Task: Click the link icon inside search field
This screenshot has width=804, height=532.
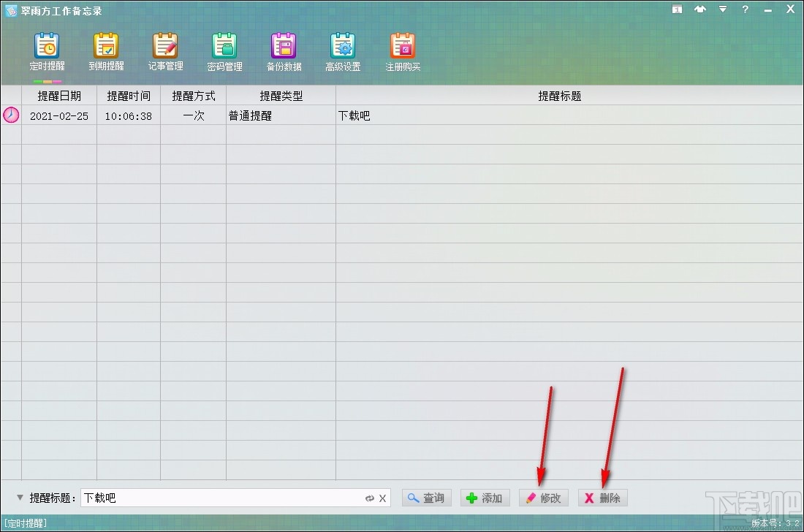Action: tap(369, 498)
